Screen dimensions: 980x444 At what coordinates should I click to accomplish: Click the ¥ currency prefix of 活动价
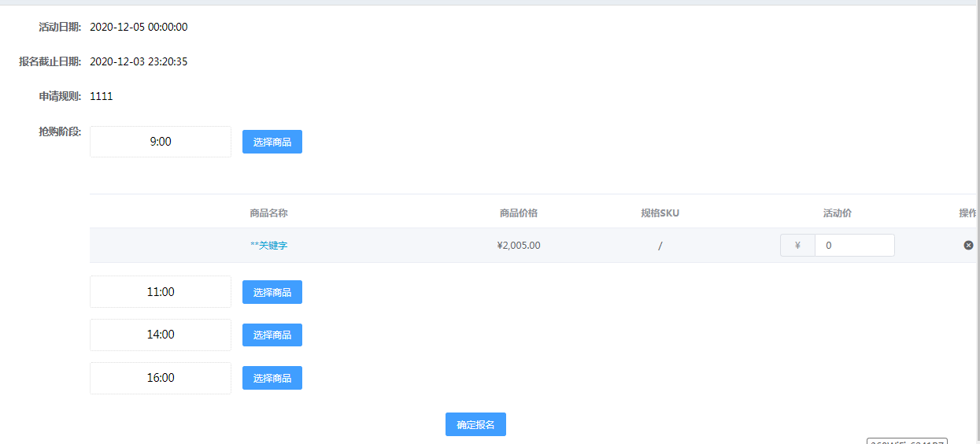[797, 246]
